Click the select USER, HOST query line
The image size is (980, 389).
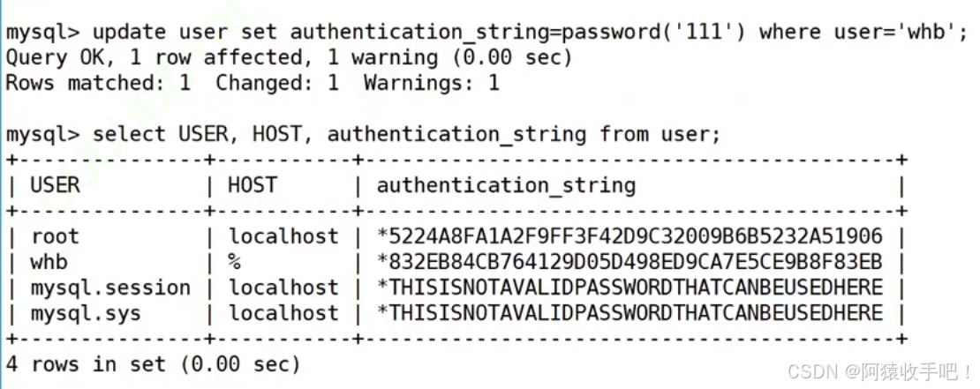click(363, 135)
